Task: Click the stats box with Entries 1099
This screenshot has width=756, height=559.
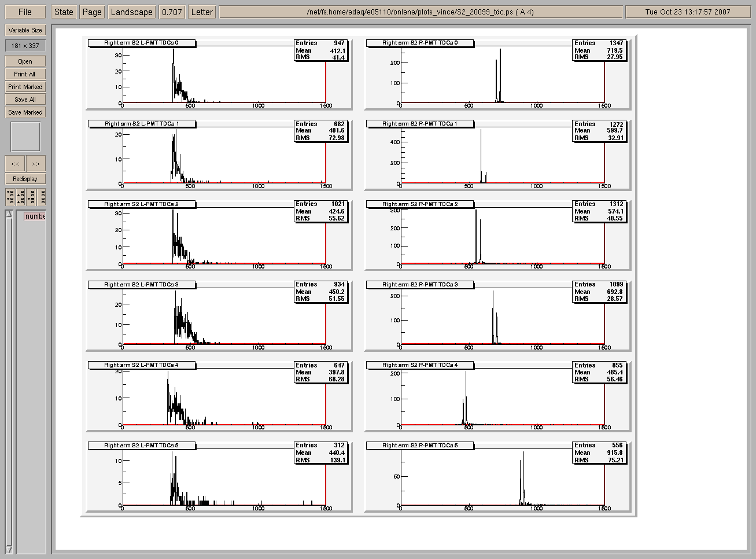Action: point(599,292)
